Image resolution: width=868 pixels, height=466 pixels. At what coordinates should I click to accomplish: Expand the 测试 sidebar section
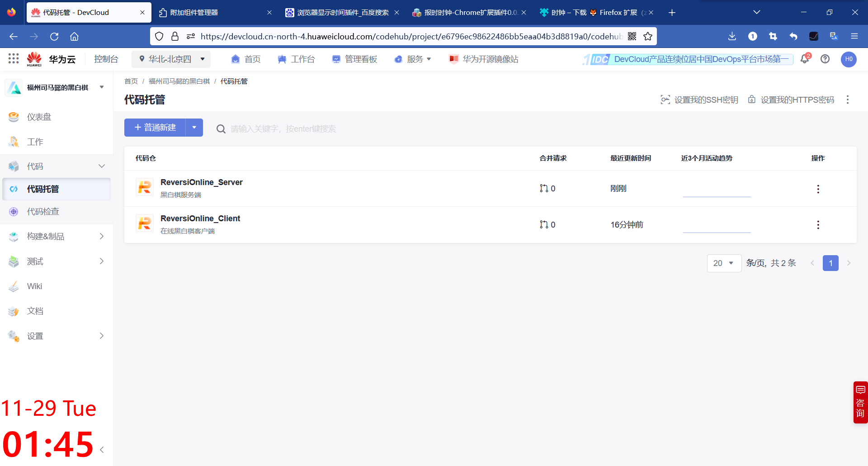click(x=102, y=261)
